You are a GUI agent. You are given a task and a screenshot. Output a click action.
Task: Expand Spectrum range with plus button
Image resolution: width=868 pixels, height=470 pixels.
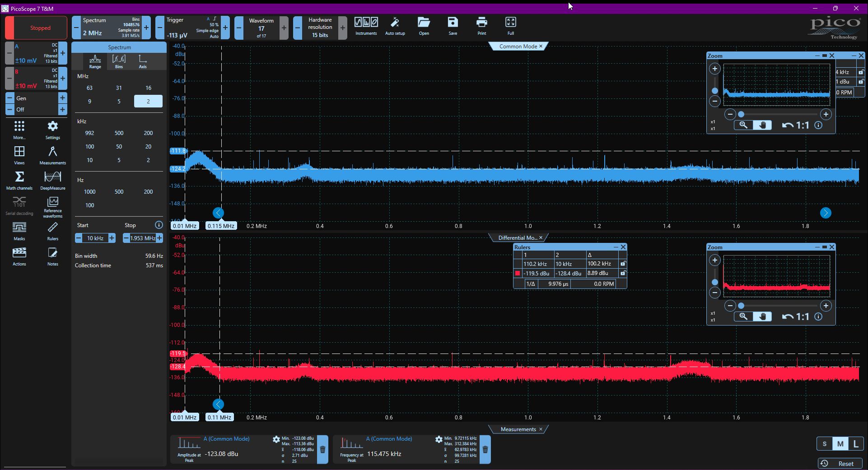pyautogui.click(x=146, y=28)
